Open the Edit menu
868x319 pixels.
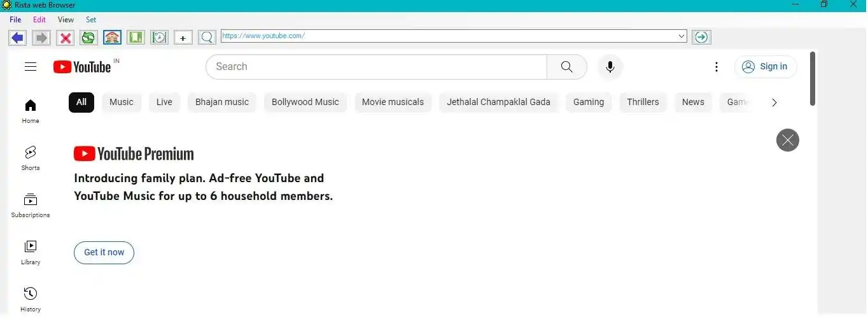click(39, 20)
